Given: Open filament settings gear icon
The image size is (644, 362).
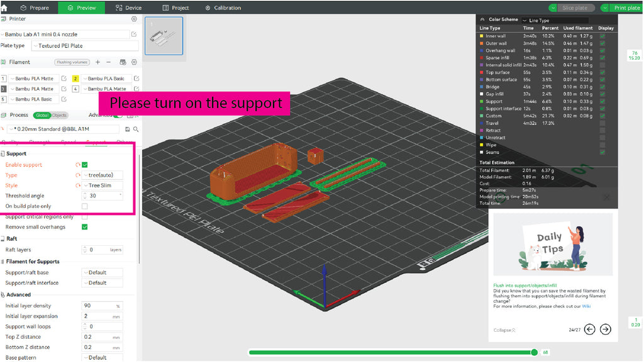Looking at the screenshot, I should [134, 62].
